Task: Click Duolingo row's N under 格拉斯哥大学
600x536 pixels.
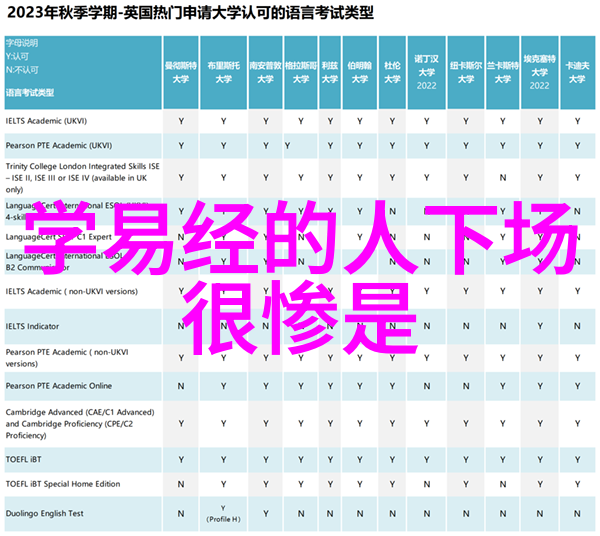Action: [301, 514]
